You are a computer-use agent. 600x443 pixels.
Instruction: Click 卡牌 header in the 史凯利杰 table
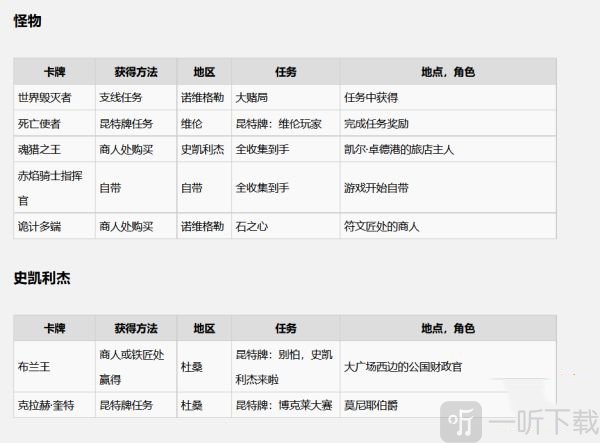pyautogui.click(x=54, y=328)
